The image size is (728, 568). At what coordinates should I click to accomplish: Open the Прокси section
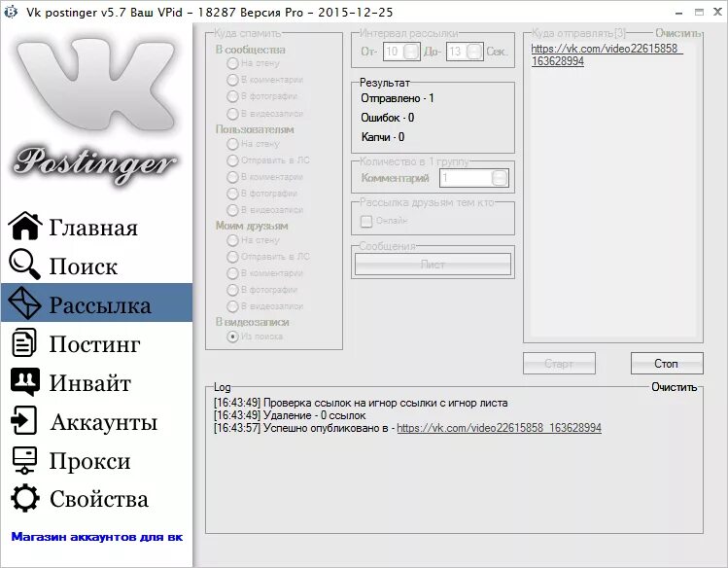tap(96, 460)
